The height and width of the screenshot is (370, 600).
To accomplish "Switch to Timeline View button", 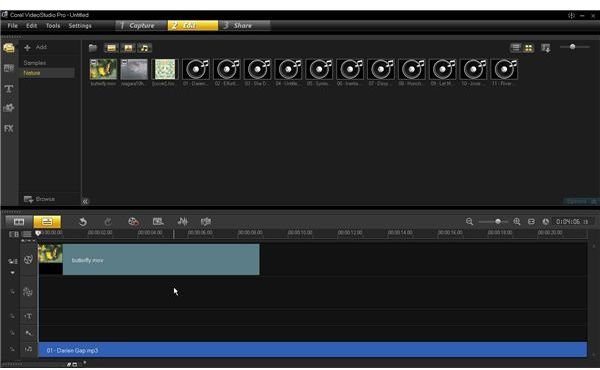I will coord(47,222).
